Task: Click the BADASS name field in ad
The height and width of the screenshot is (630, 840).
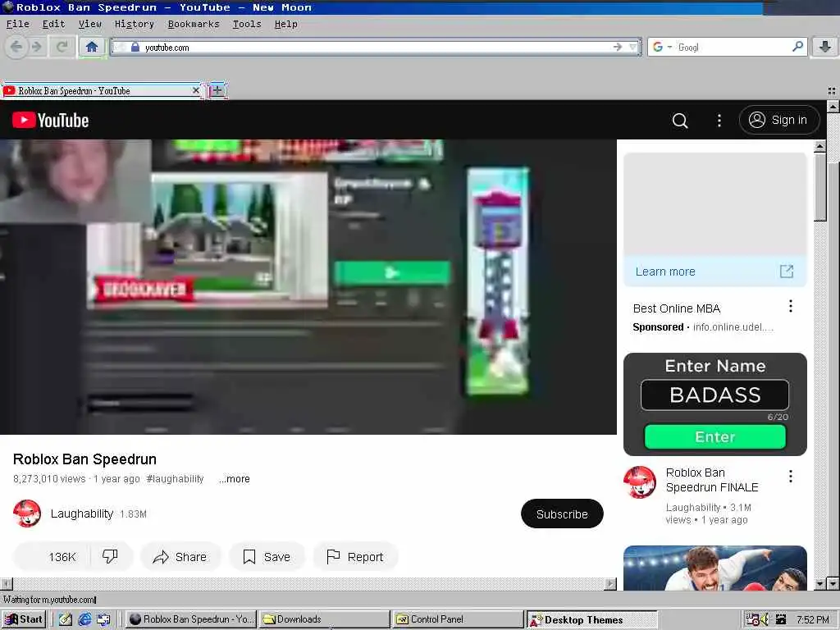Action: pyautogui.click(x=714, y=395)
